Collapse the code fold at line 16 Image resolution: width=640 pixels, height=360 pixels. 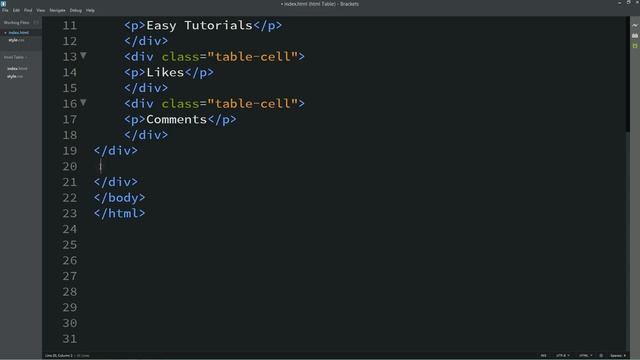pyautogui.click(x=83, y=102)
